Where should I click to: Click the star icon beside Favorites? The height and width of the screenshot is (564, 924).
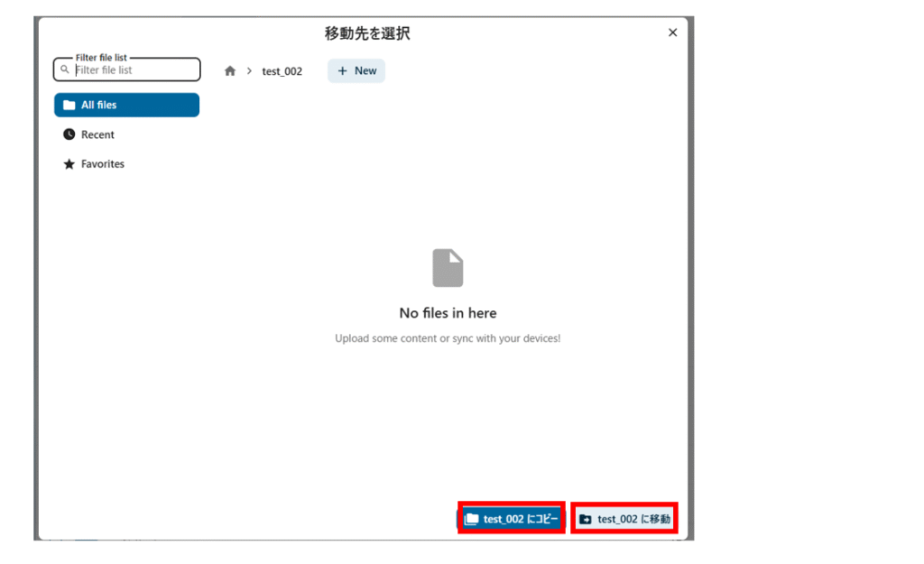tap(69, 164)
